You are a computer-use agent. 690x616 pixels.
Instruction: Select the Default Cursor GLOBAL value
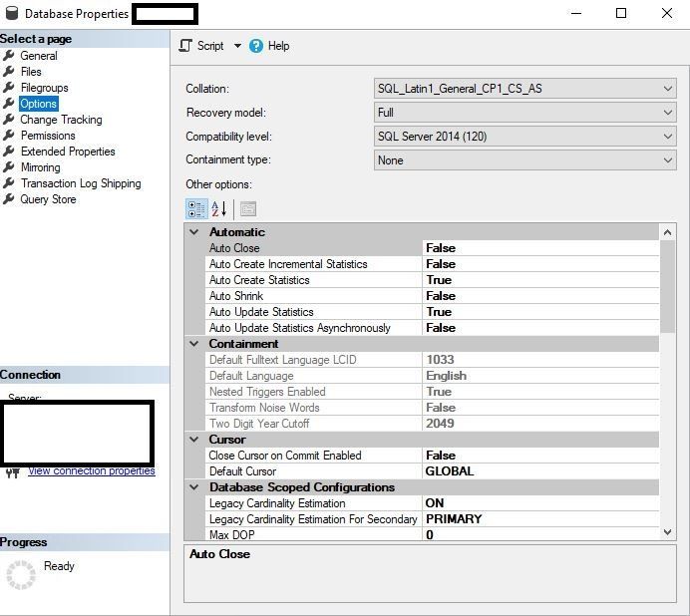pos(540,471)
